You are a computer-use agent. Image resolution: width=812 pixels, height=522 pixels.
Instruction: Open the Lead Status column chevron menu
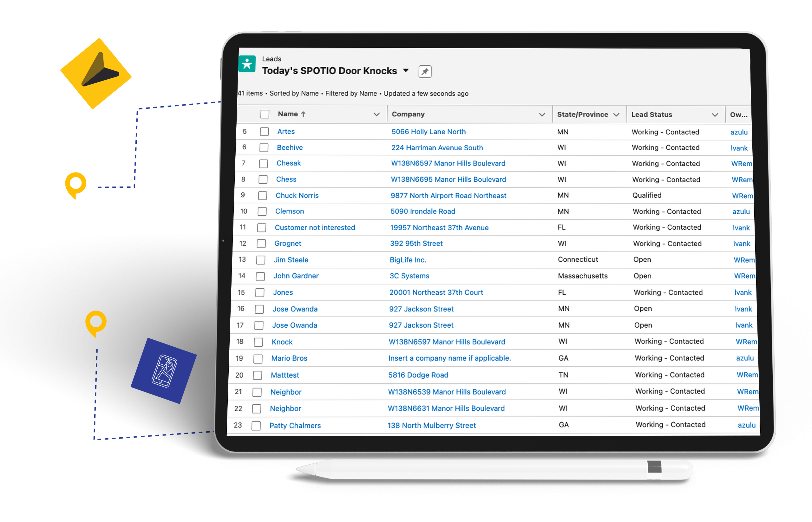click(715, 115)
